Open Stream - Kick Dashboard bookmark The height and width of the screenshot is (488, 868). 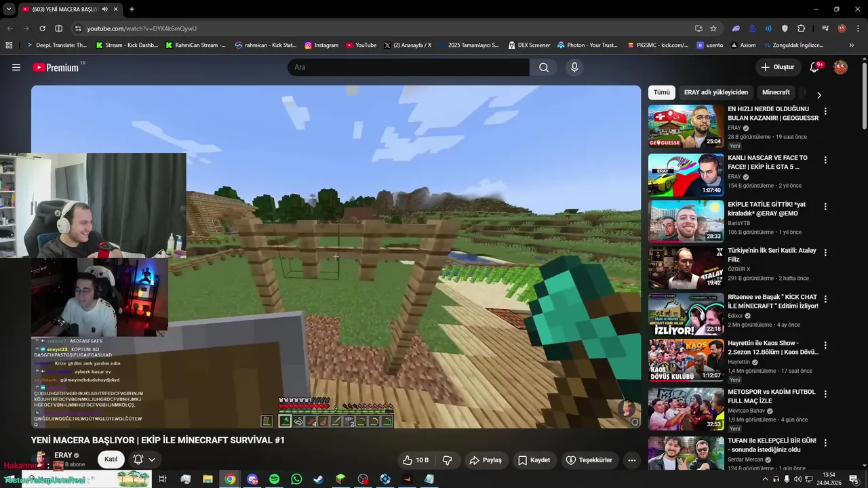pyautogui.click(x=127, y=45)
